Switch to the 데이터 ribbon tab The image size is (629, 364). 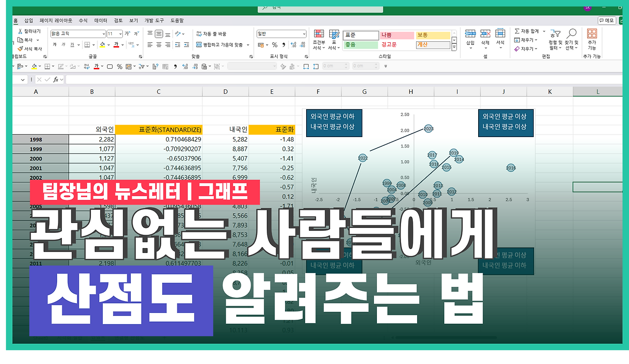[x=101, y=21]
